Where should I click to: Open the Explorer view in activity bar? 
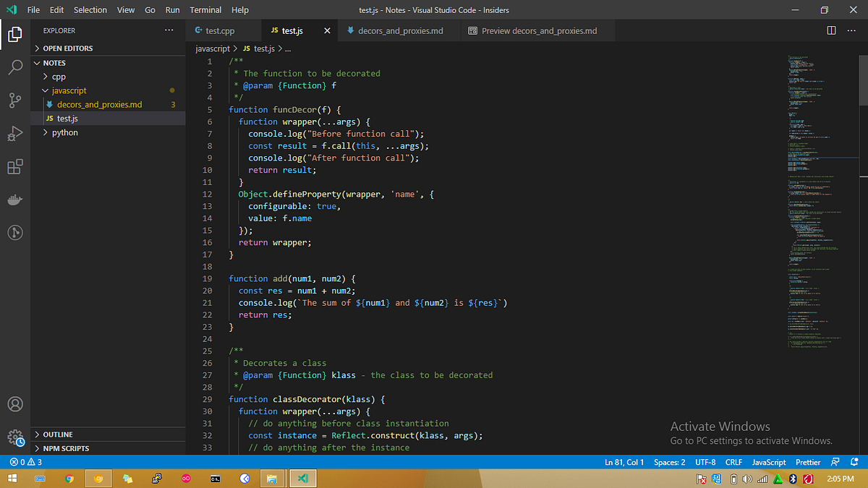tap(15, 33)
